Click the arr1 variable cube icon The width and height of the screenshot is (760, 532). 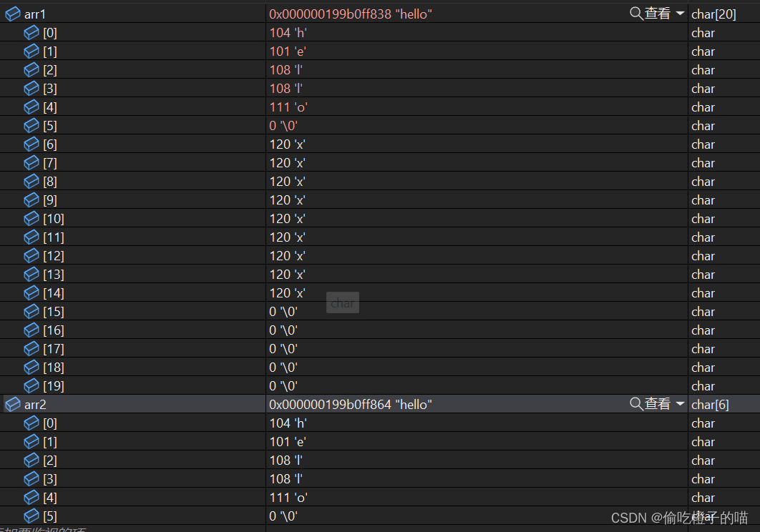13,14
